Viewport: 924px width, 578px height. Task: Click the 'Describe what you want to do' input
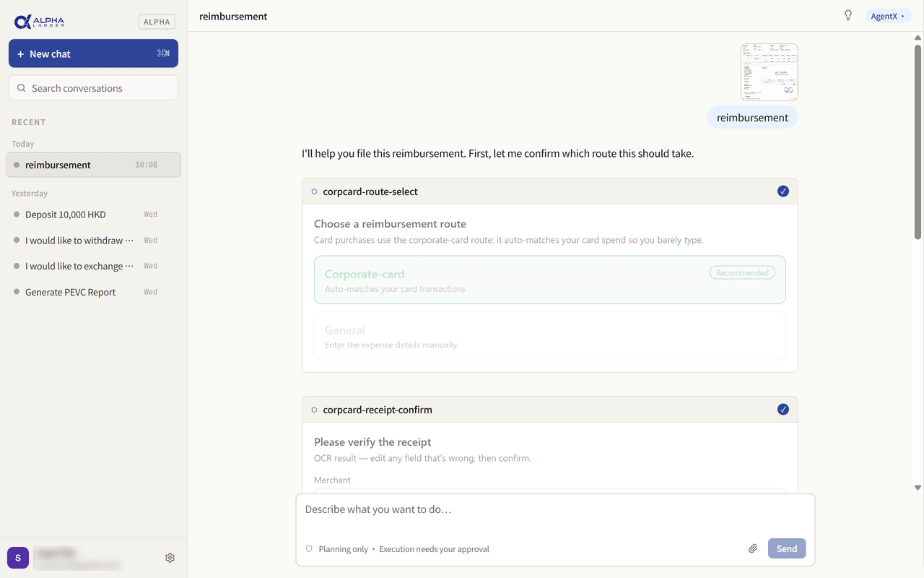[x=555, y=509]
